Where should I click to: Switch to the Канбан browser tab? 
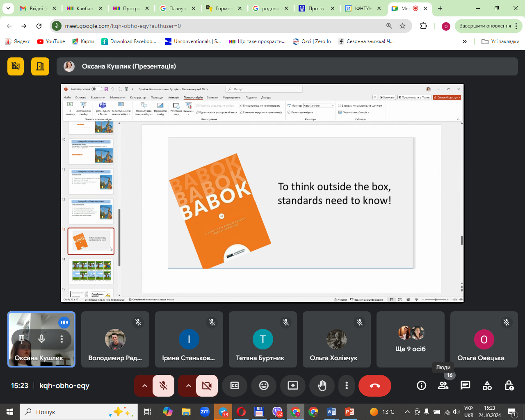[85, 8]
